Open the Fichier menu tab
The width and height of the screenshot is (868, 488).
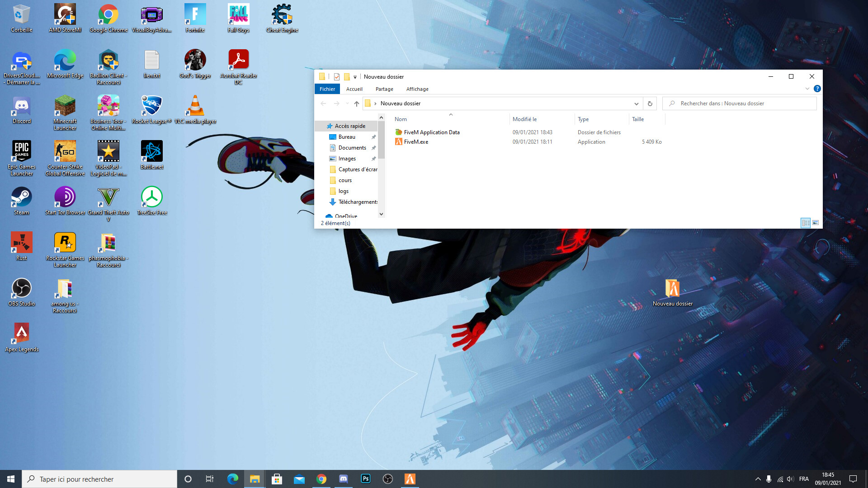[327, 89]
